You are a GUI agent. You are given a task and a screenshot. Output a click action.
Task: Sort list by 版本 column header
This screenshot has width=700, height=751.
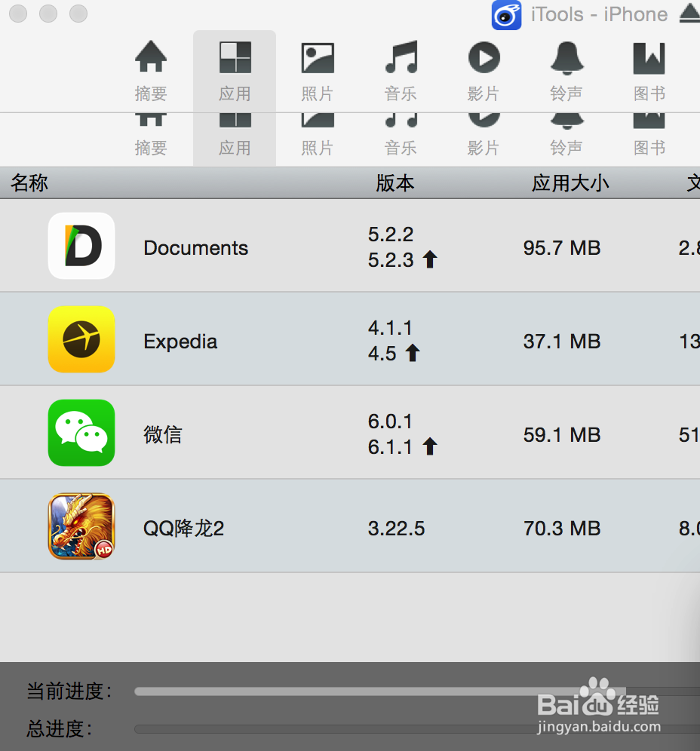(x=395, y=183)
